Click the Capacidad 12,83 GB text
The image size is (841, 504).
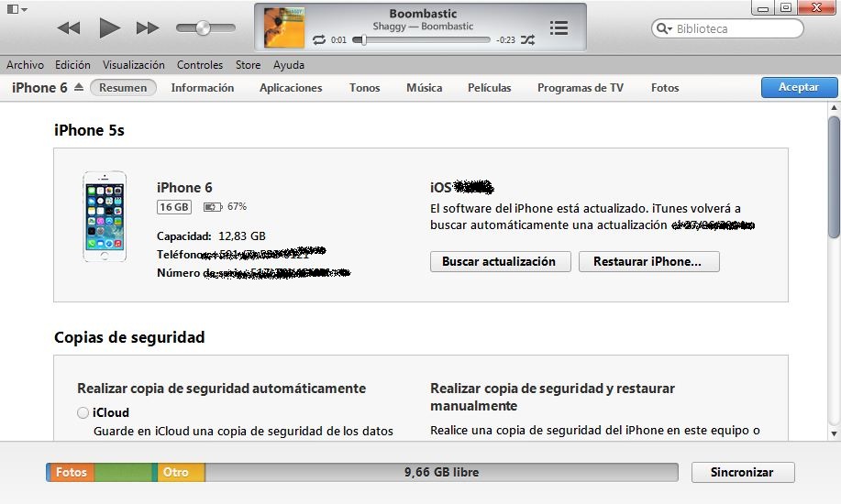point(211,236)
